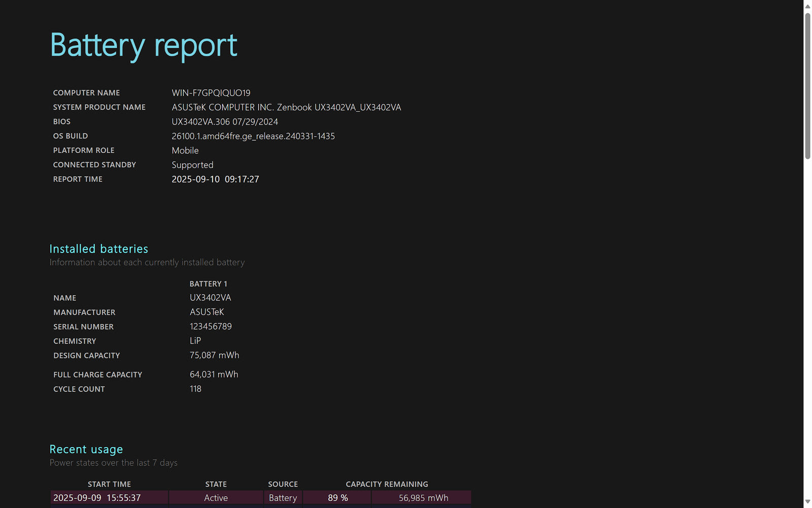Click battery name value UX3402VA

pyautogui.click(x=210, y=298)
